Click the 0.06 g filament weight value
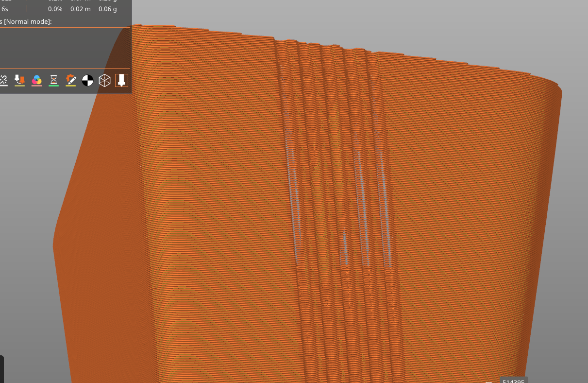The image size is (588, 383). click(107, 9)
